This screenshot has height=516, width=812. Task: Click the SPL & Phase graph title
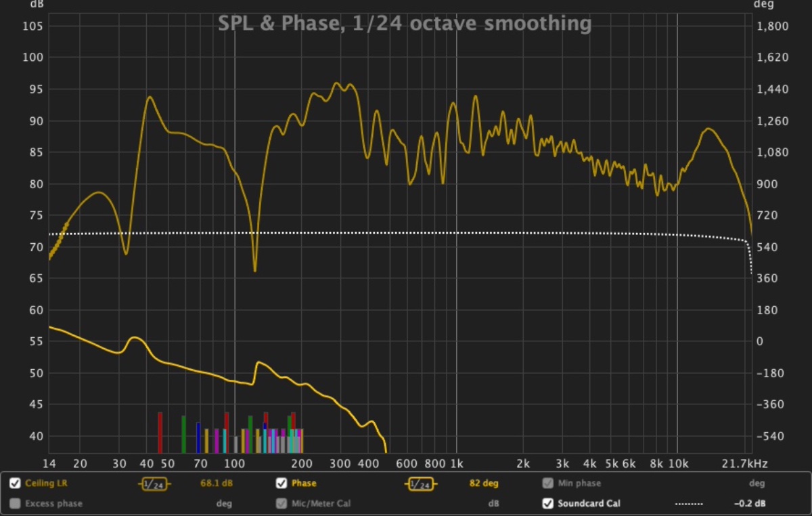(405, 24)
